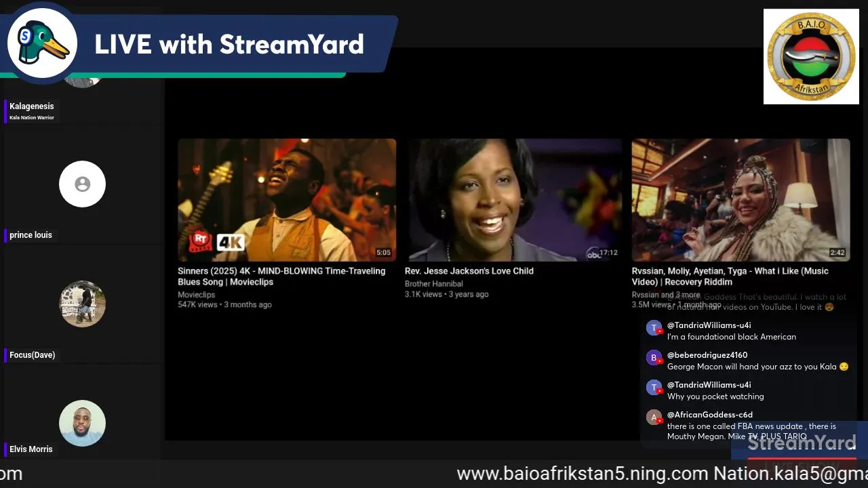
Task: Click @beberodriguez4160 username in chat
Action: [707, 355]
